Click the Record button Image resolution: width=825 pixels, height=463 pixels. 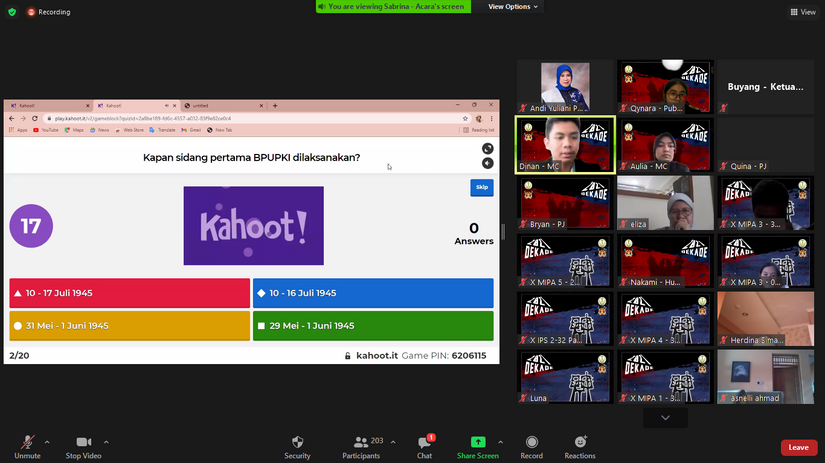pyautogui.click(x=531, y=447)
